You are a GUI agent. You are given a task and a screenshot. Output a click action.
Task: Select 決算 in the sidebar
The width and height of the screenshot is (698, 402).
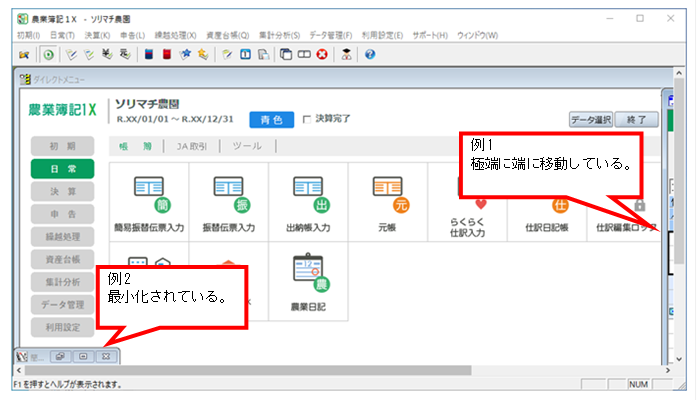[x=62, y=191]
